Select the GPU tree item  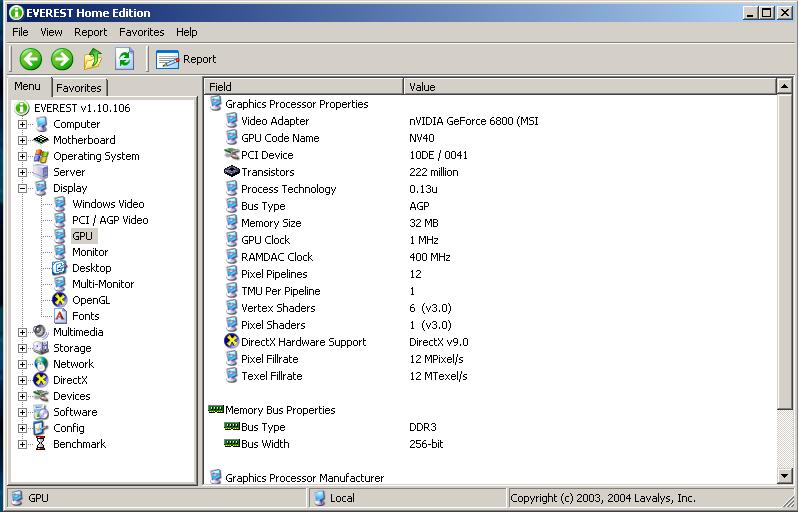[x=83, y=236]
